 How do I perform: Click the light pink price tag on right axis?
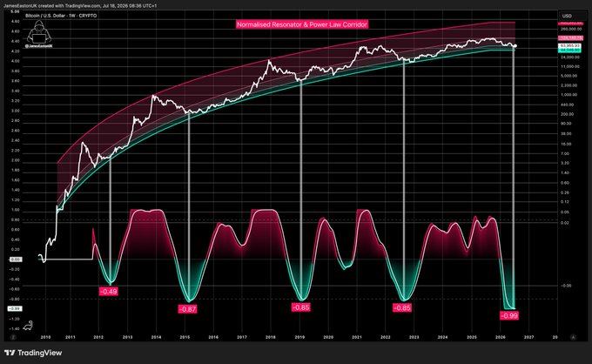point(570,38)
